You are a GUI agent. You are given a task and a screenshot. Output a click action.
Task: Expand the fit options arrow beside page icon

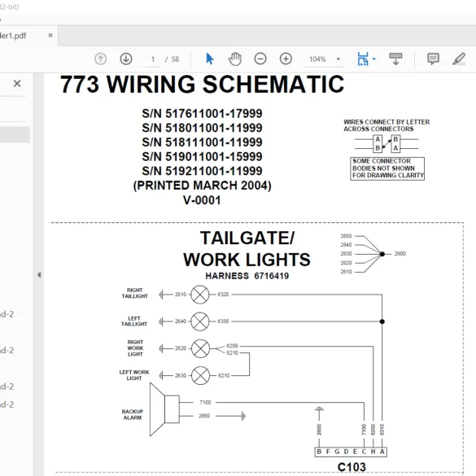(x=374, y=59)
